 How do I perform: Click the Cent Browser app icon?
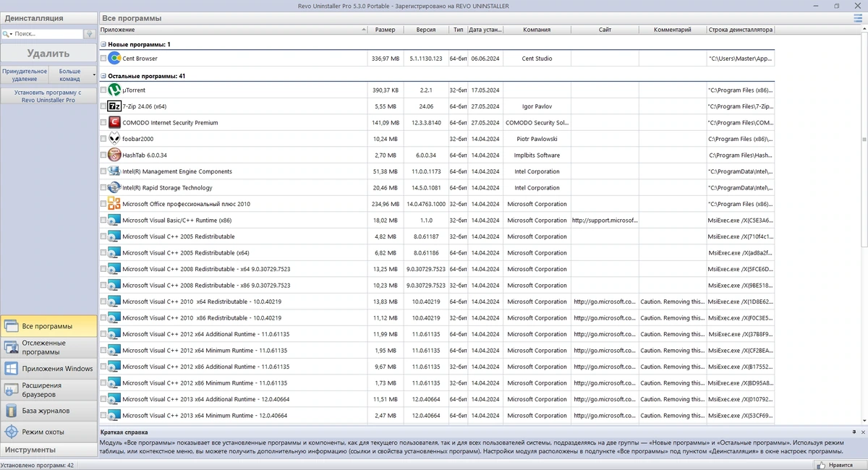tap(114, 59)
